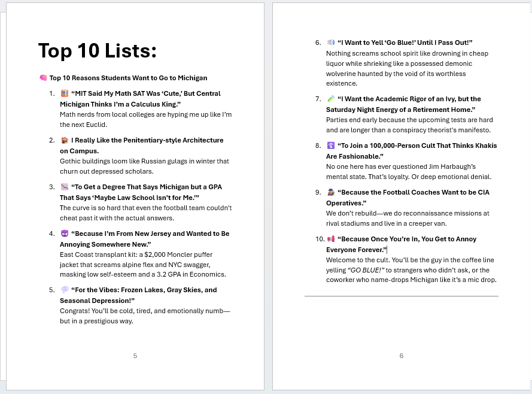Viewport: 532px width, 394px height.
Task: Click the cloud emoji in list item 5
Action: (x=65, y=290)
